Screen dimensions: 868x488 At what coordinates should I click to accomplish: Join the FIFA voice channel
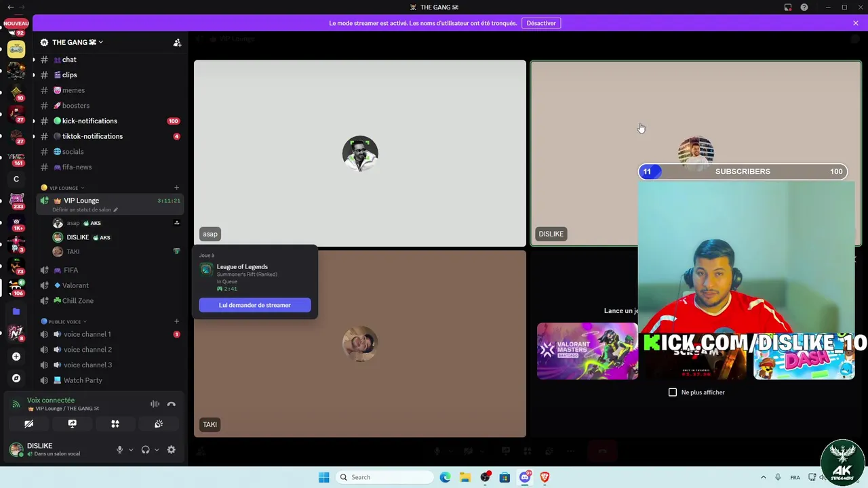click(x=110, y=270)
